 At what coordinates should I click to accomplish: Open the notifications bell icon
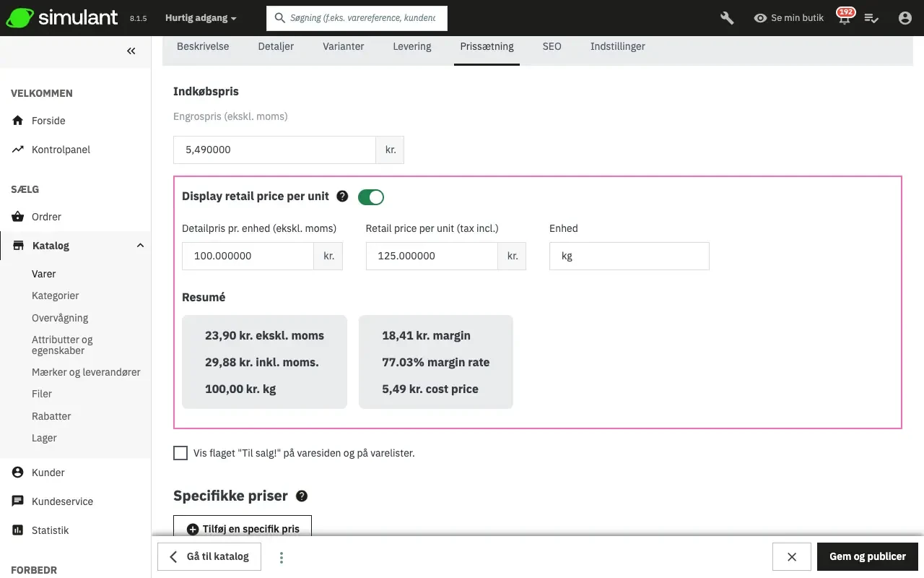(844, 18)
